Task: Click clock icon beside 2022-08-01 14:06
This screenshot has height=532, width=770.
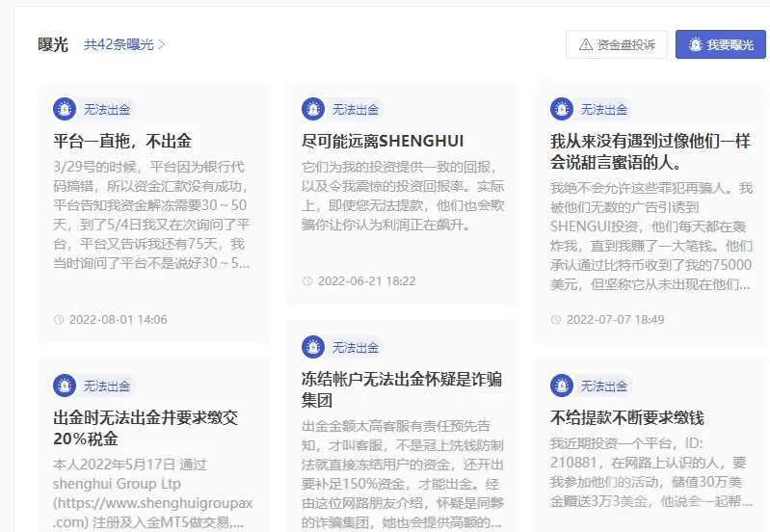Action: (x=59, y=320)
